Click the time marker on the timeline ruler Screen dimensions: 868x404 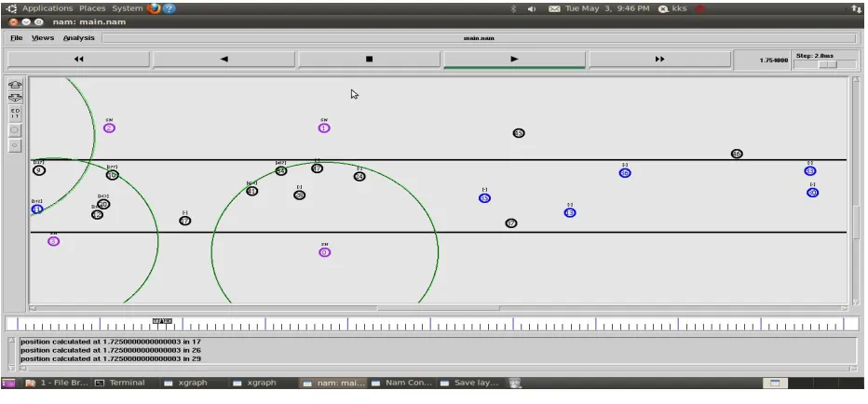click(x=162, y=321)
